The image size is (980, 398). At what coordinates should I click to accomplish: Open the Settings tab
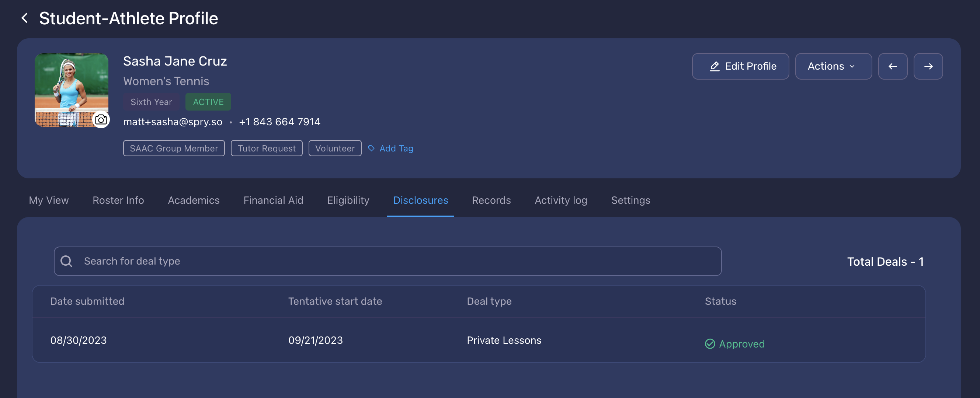tap(630, 200)
